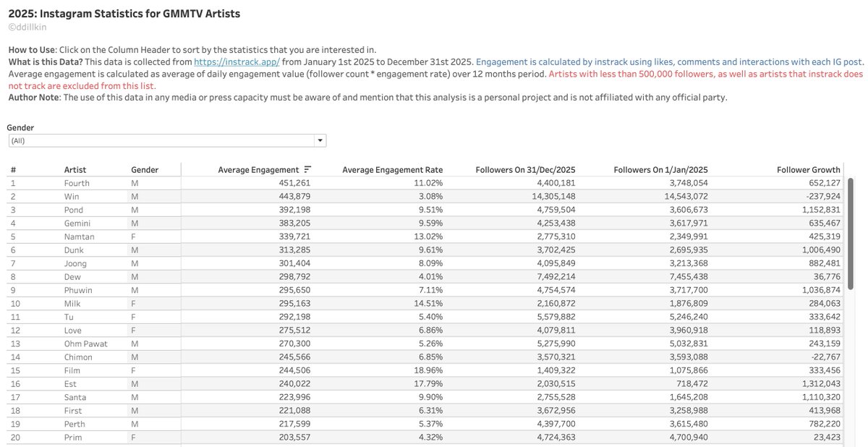
Task: Select artist name Film
Action: click(72, 370)
